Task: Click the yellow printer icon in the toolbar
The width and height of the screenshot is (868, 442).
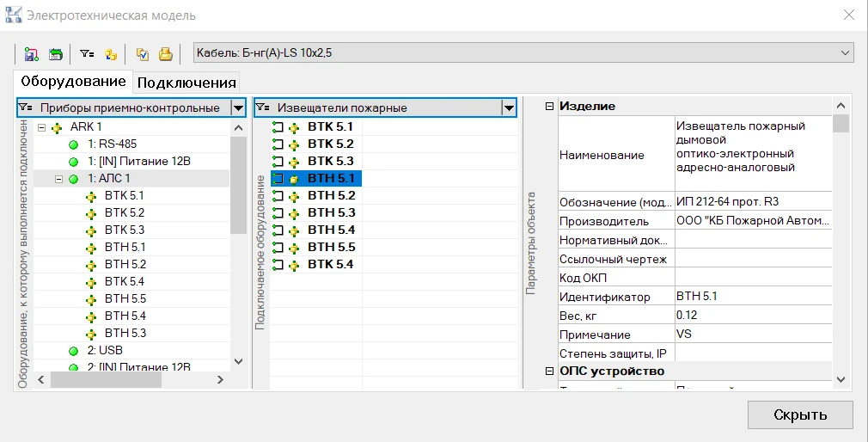Action: [165, 54]
